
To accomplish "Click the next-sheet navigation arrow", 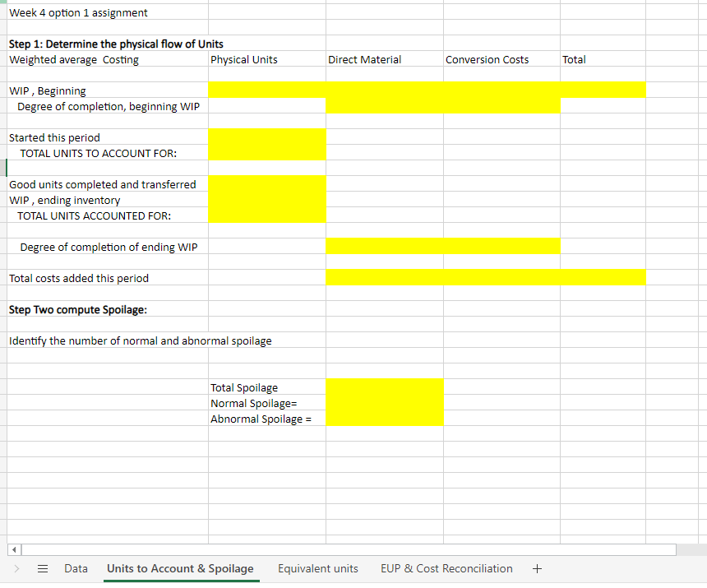I will click(x=16, y=568).
